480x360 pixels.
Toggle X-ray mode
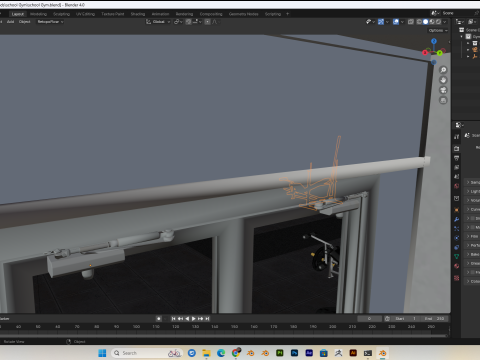[411, 22]
